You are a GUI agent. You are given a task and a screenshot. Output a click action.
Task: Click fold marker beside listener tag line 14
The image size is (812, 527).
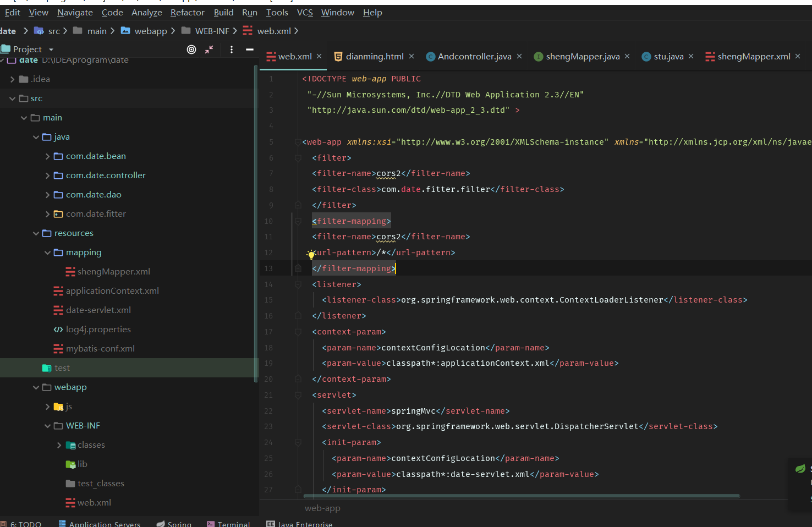(298, 284)
